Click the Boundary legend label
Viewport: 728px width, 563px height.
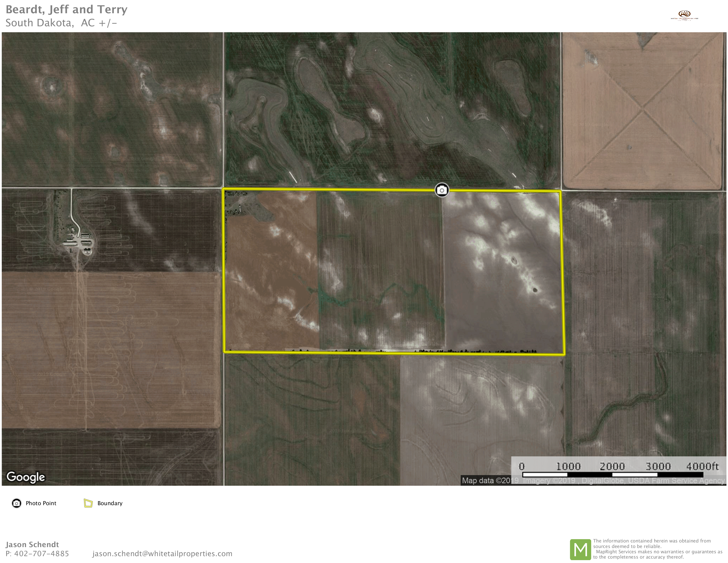[110, 503]
